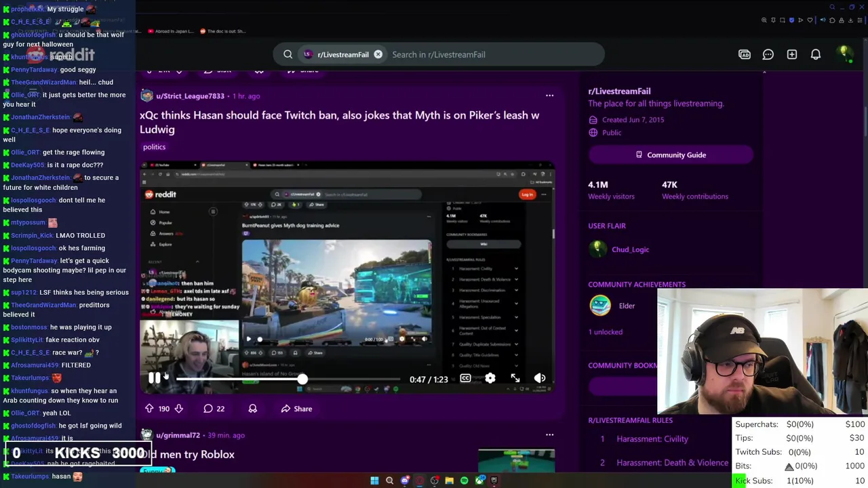Open the video settings gear
This screenshot has height=488, width=868.
(490, 379)
